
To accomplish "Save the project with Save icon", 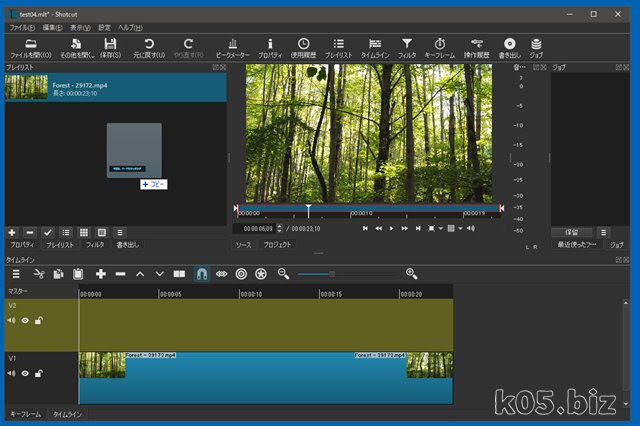I will 110,48.
